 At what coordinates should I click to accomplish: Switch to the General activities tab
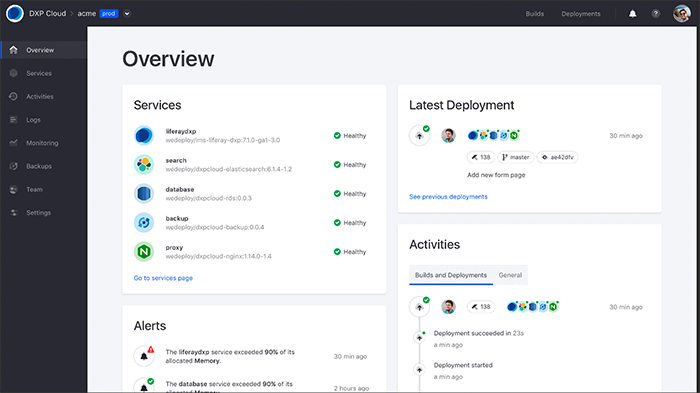point(510,275)
